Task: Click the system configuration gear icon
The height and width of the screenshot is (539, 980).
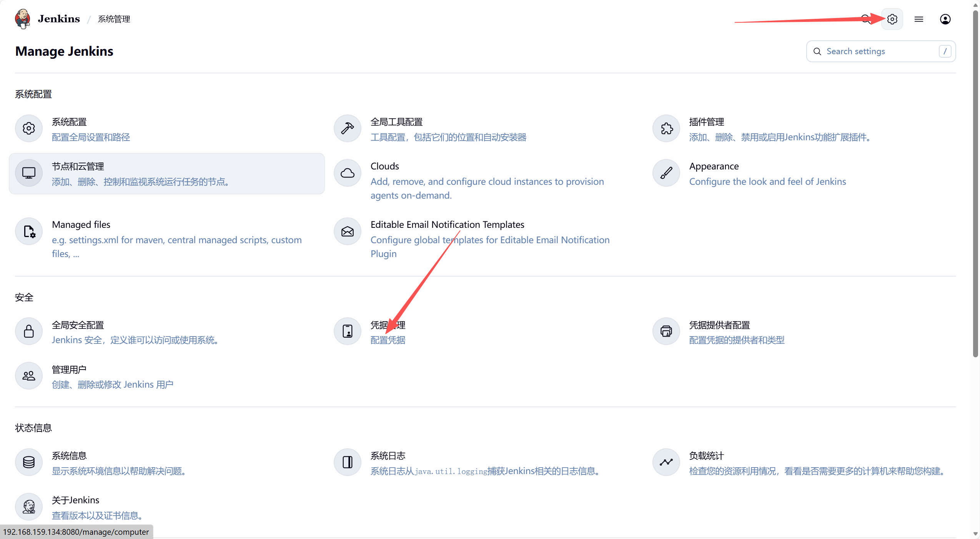Action: click(x=29, y=128)
